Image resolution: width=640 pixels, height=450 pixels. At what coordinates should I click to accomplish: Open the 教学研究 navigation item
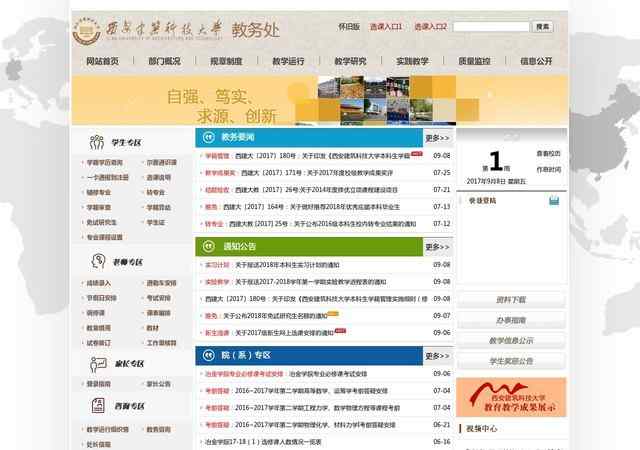point(350,61)
